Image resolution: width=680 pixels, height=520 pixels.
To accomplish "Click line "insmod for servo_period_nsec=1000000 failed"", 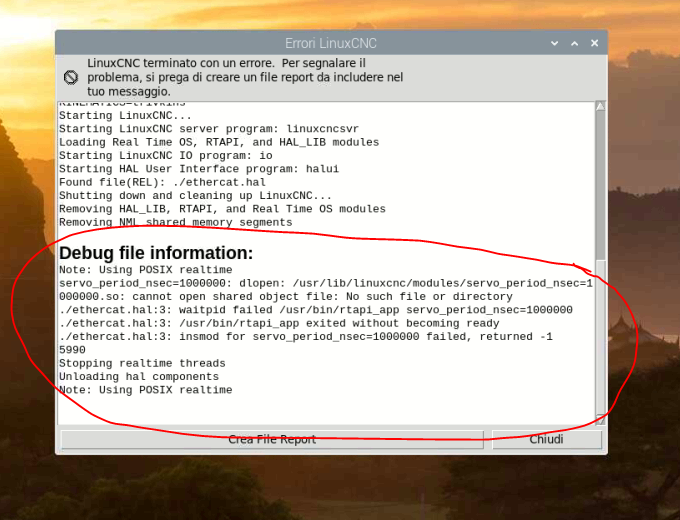I will coord(306,337).
